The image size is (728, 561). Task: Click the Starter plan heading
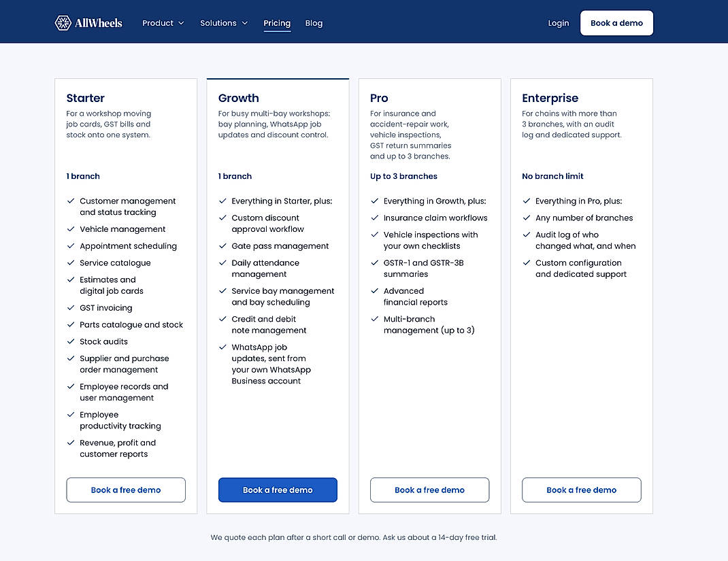coord(86,98)
